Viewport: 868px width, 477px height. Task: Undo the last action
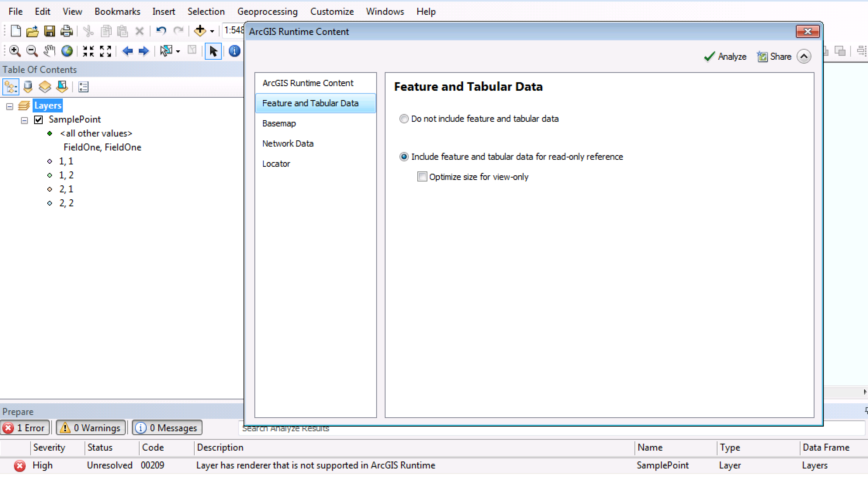[161, 31]
